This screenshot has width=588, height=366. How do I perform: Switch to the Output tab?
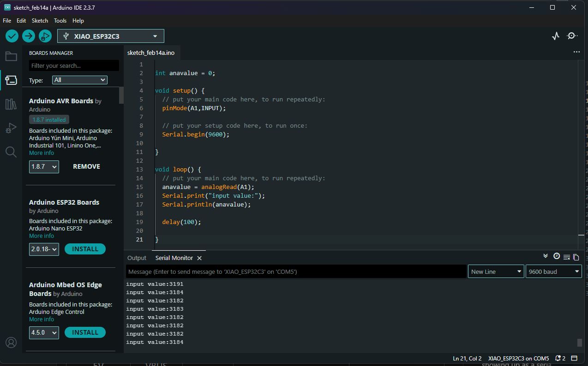(137, 258)
